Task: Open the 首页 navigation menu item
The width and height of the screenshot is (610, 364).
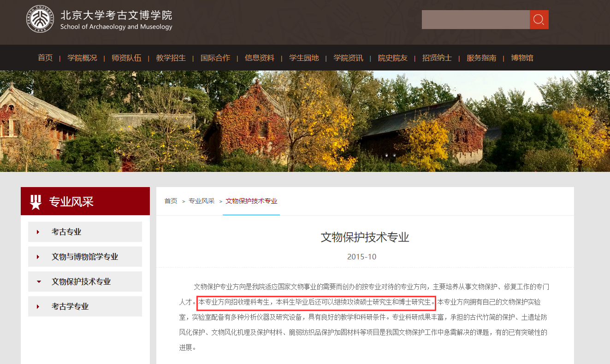Action: pyautogui.click(x=45, y=58)
